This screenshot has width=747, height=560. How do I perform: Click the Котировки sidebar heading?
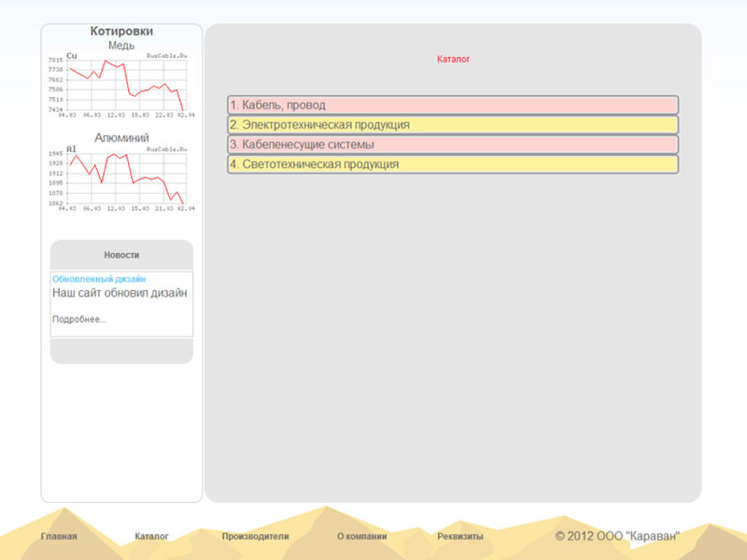121,32
